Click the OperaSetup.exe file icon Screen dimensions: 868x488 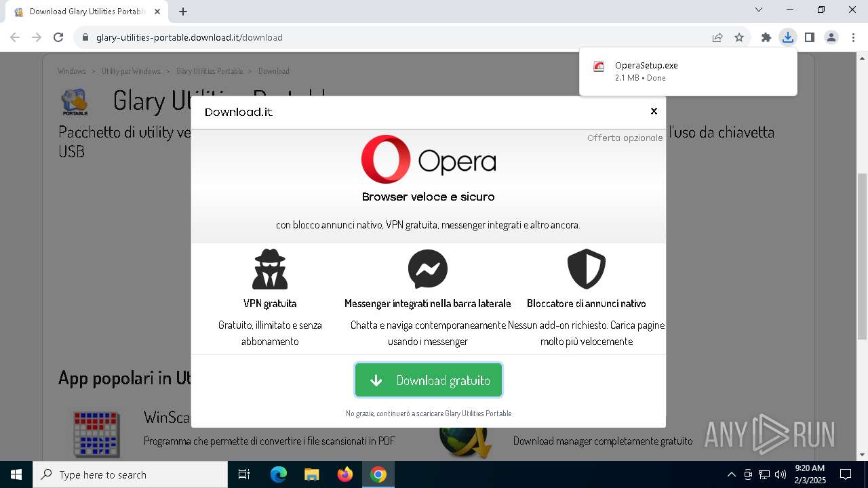599,66
